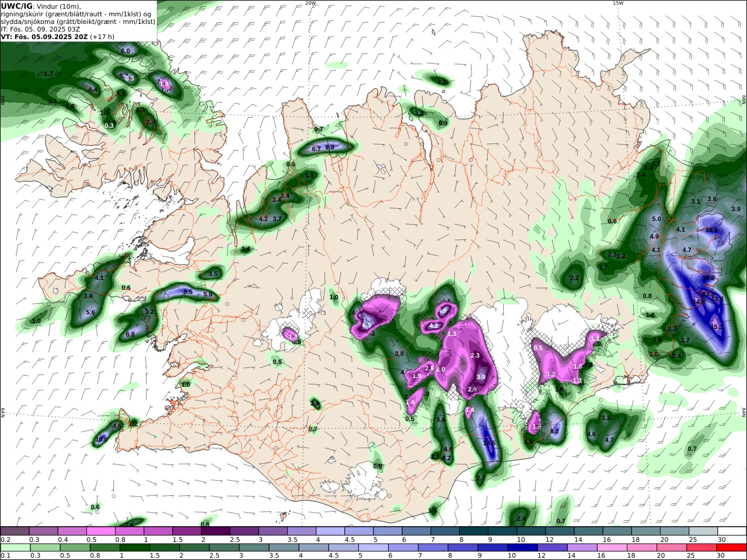This screenshot has height=560, width=747.
Task: Click the '6.7' value on the north coast
Action: click(316, 149)
